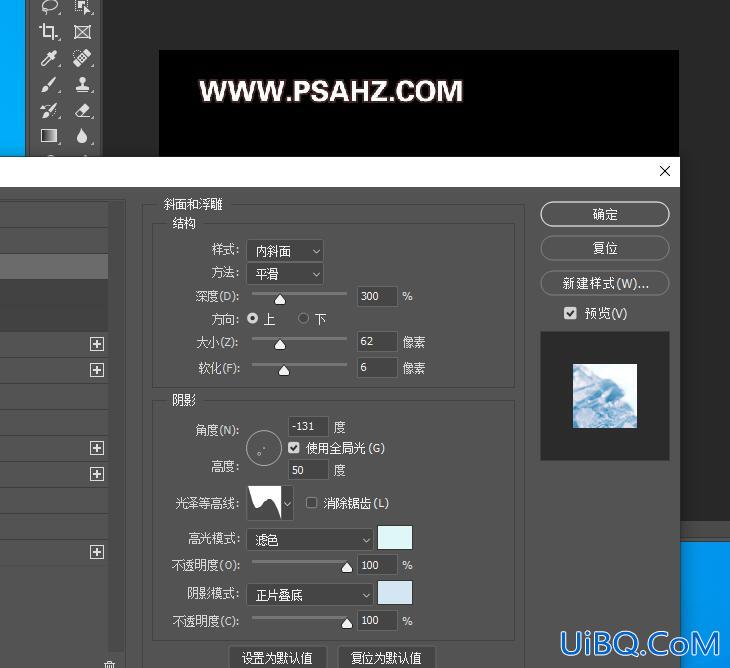
Task: Click 新建样式(W)... button
Action: point(605,283)
